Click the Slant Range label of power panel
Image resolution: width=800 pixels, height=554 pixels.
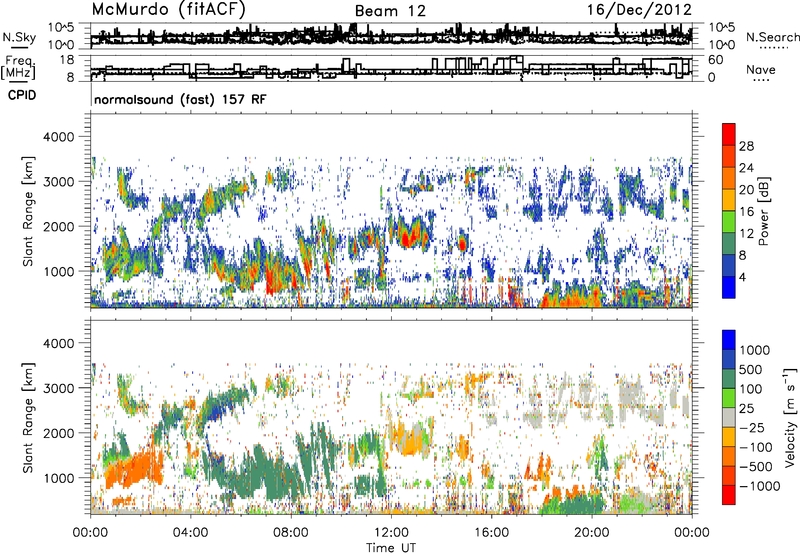point(28,211)
